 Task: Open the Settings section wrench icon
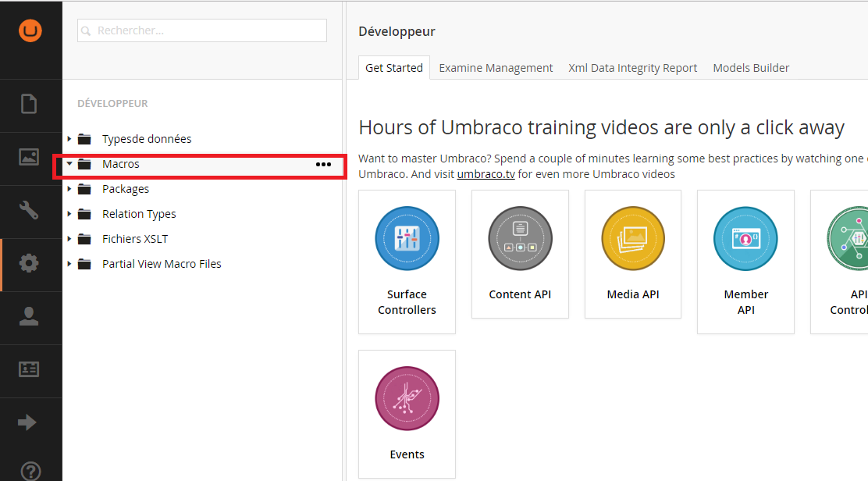(29, 210)
